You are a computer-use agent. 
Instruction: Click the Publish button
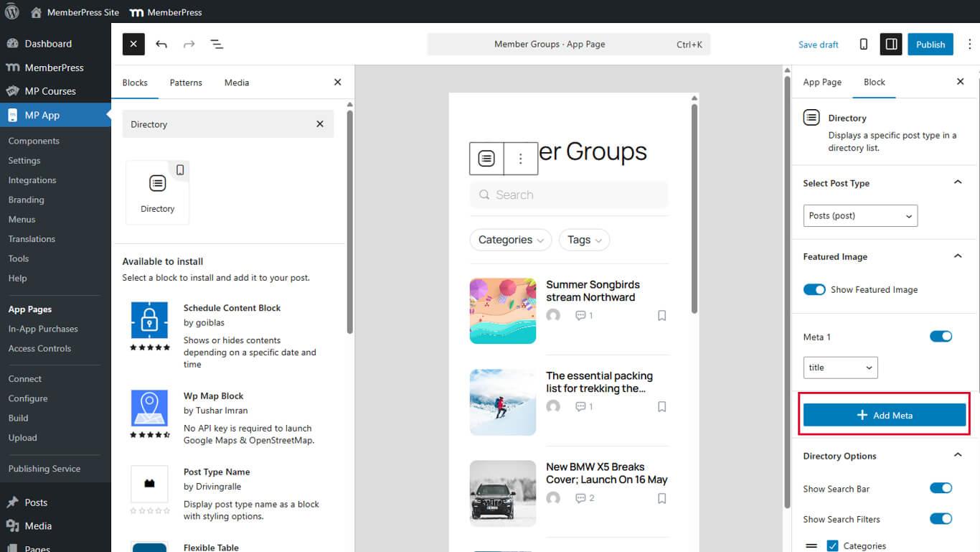coord(930,44)
